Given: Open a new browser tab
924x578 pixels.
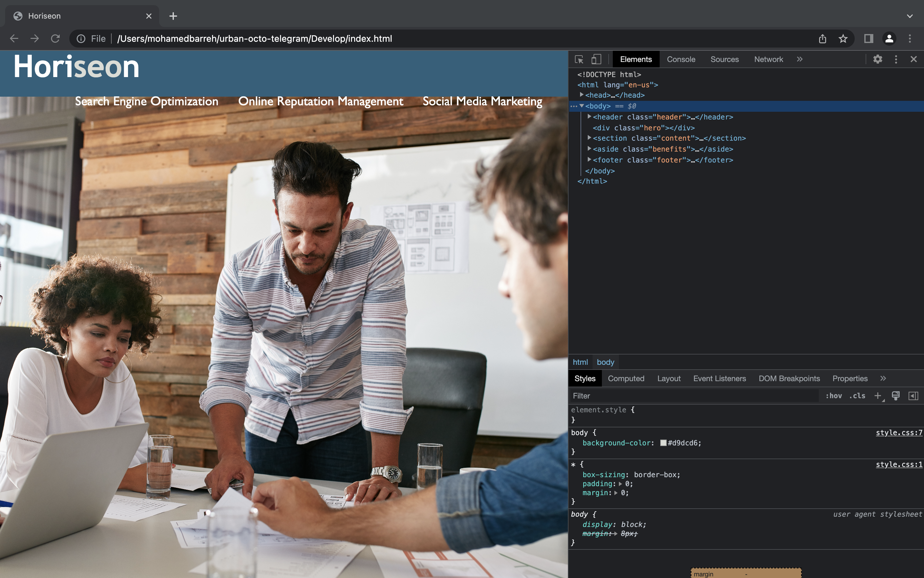Looking at the screenshot, I should (x=173, y=16).
